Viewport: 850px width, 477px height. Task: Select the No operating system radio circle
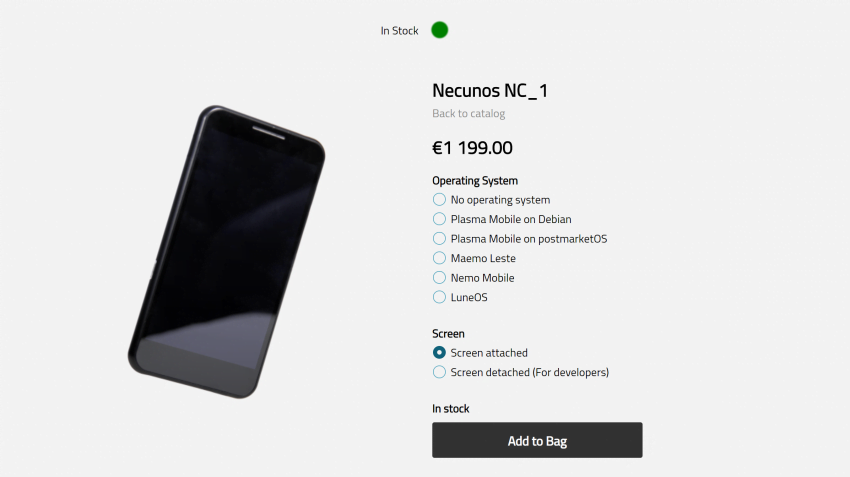click(x=439, y=199)
